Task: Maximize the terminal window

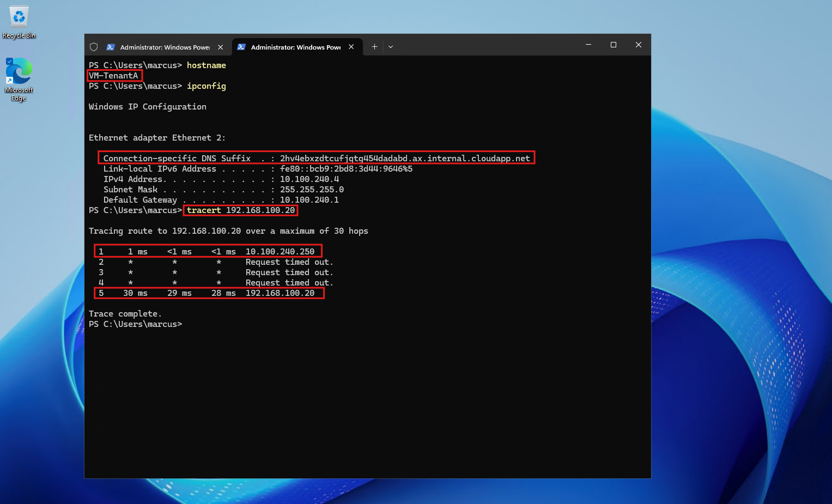Action: [614, 45]
